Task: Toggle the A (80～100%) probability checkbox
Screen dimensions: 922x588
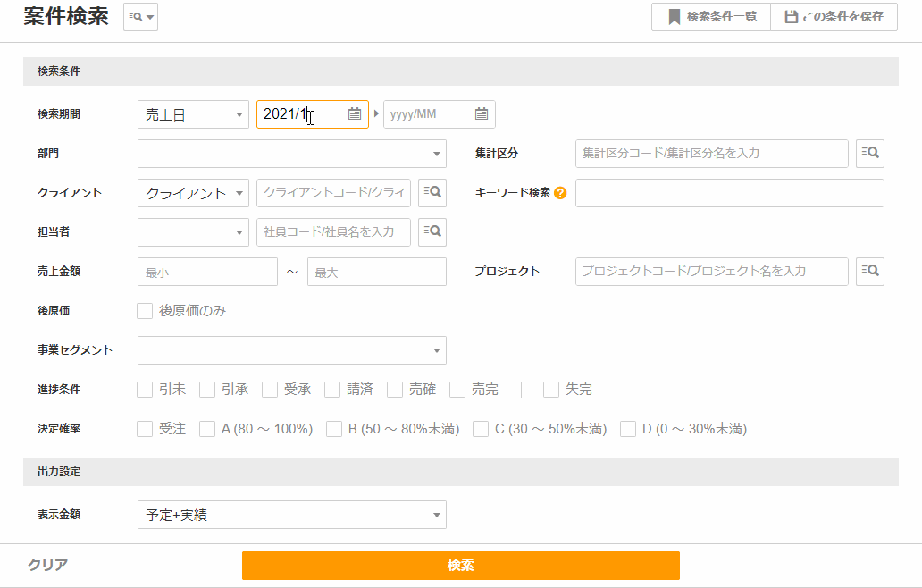Action: (x=207, y=429)
